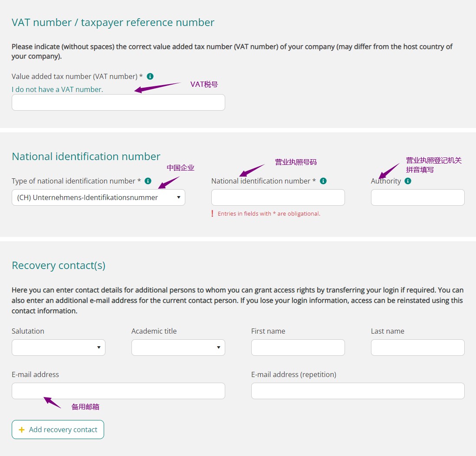Expand the Academic title dropdown
476x456 pixels.
(x=178, y=348)
